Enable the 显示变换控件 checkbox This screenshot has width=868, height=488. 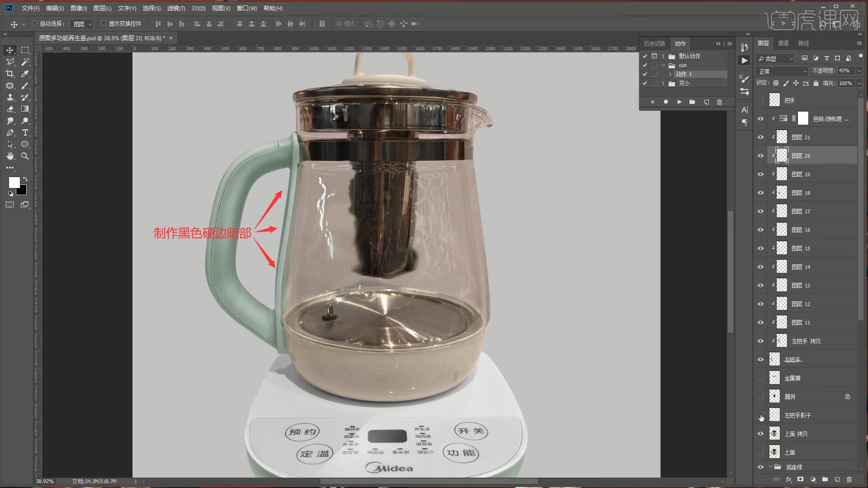104,23
